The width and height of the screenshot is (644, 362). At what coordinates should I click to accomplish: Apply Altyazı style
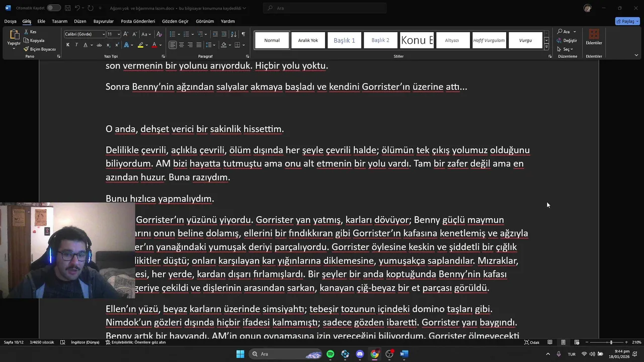coord(452,40)
